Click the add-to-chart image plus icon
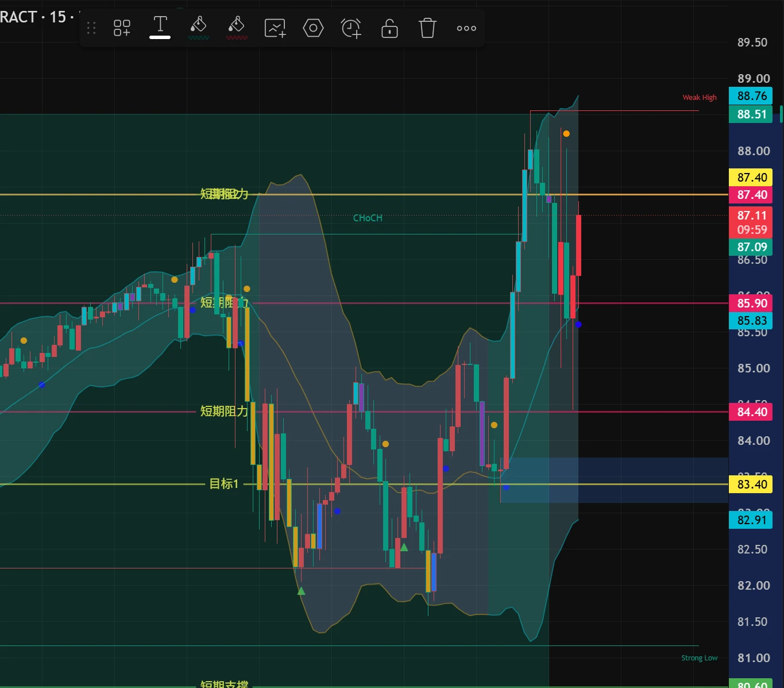Screen dimensions: 784x688 [x=275, y=28]
